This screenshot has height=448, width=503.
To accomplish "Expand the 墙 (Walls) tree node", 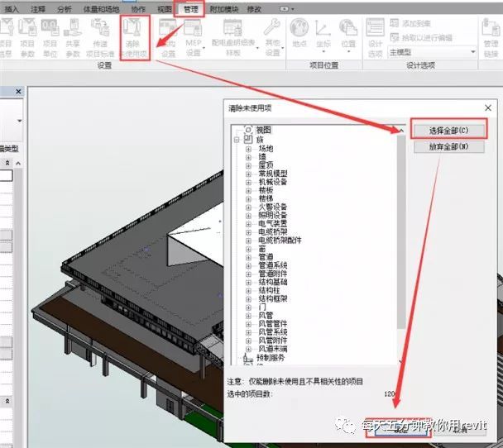I will [x=248, y=156].
